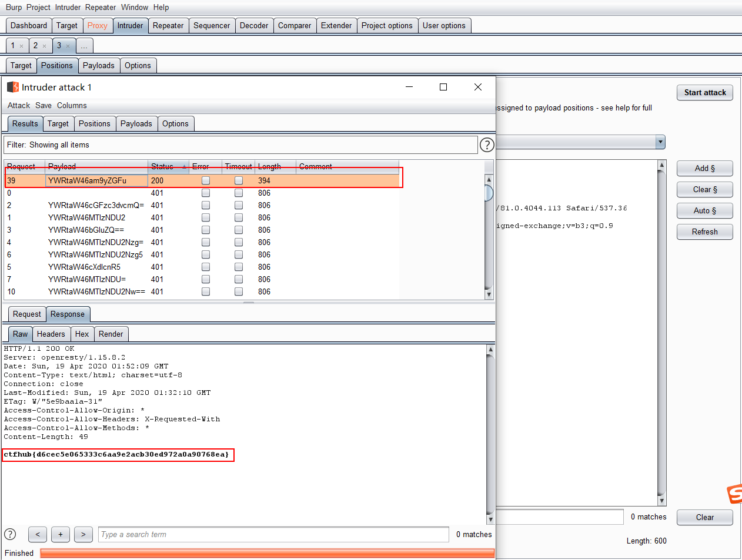Tick Timeout checkbox for payload YWRtaW46MTIzNDU=
This screenshot has width=742, height=560.
[239, 279]
